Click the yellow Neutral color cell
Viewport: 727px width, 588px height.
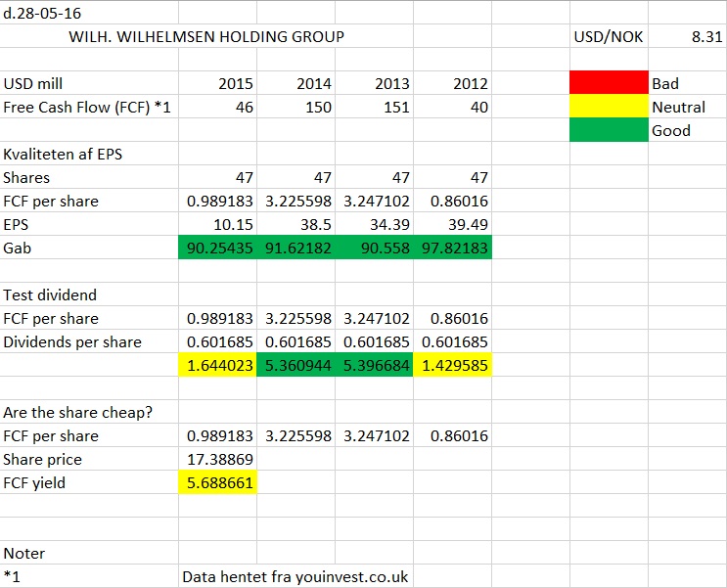point(609,107)
